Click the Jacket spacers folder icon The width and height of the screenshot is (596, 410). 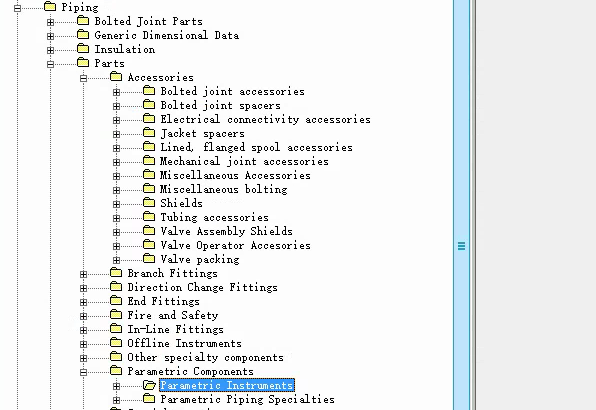point(149,133)
